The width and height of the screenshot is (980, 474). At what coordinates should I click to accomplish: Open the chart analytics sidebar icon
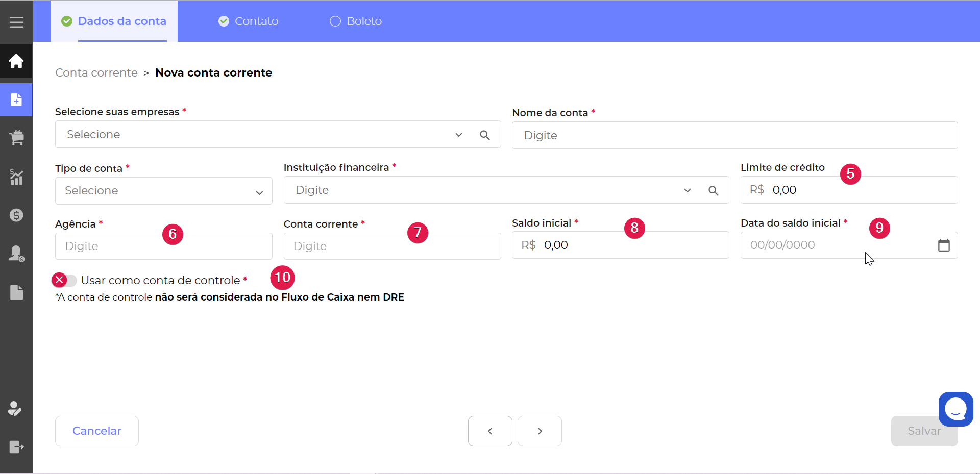tap(16, 177)
